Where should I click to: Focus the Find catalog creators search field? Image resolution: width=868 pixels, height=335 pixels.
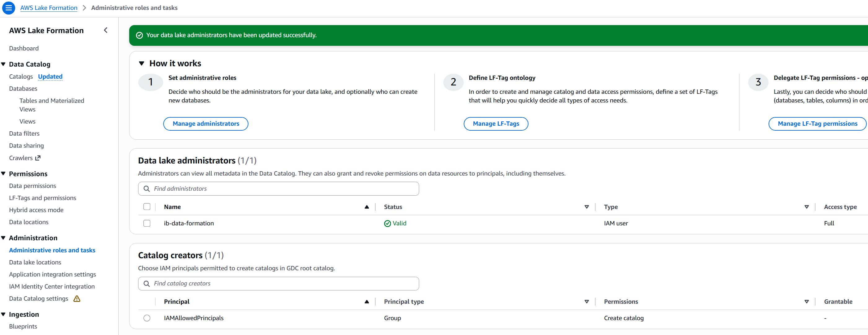coord(278,284)
